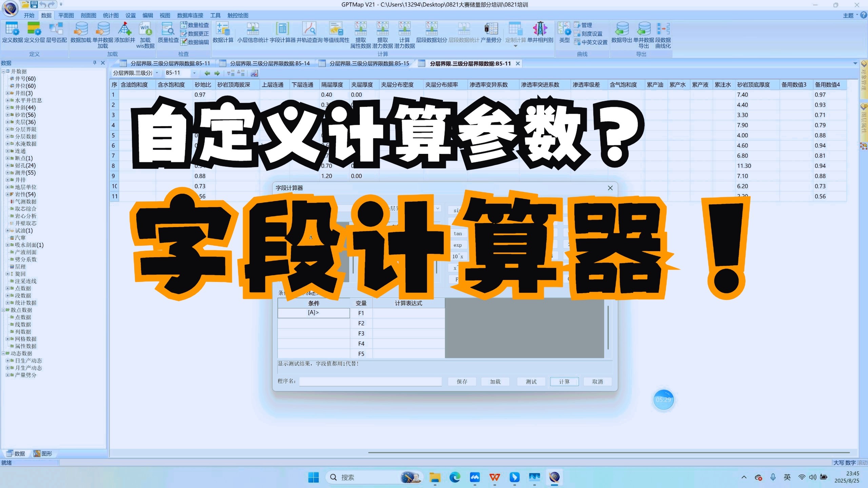Click the 砂地比 column header
The height and width of the screenshot is (488, 868).
(x=203, y=85)
